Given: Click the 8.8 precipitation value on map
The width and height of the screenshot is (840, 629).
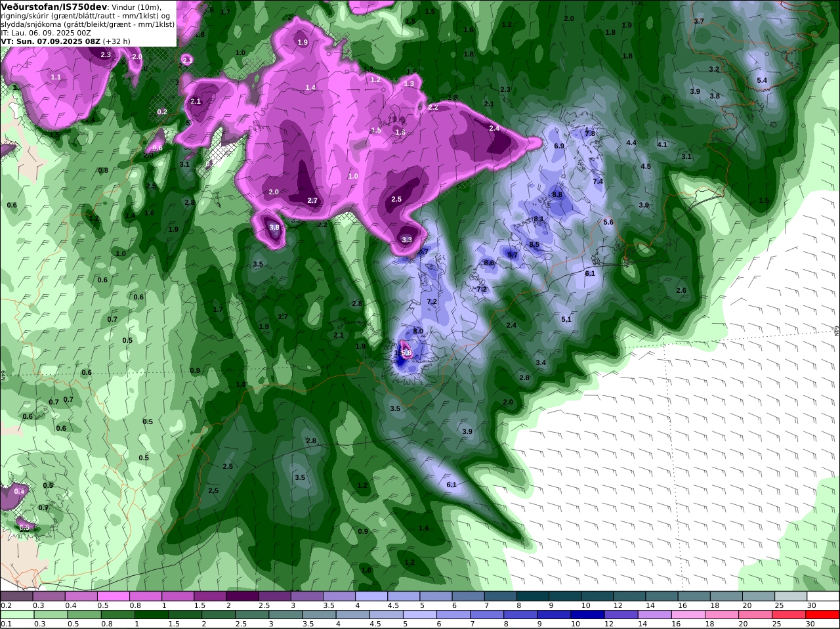Looking at the screenshot, I should 557,194.
